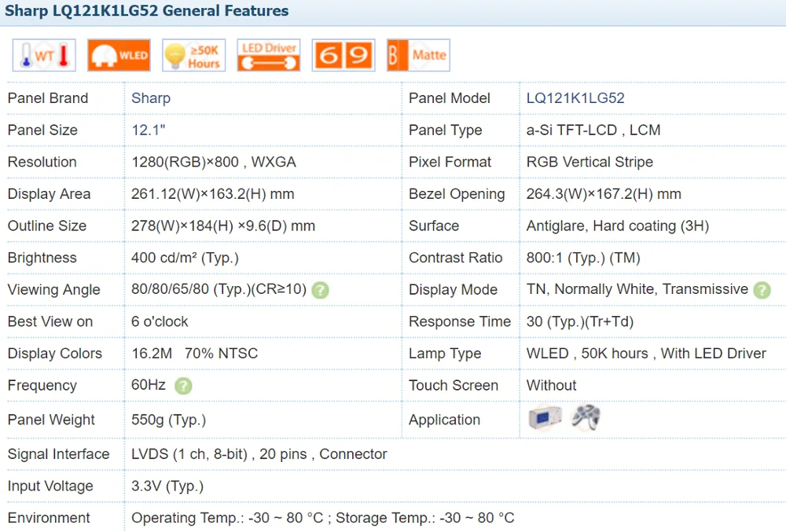Click the Sharp LQ121K1LG52 General Features heading
This screenshot has width=786, height=532.
pyautogui.click(x=147, y=10)
